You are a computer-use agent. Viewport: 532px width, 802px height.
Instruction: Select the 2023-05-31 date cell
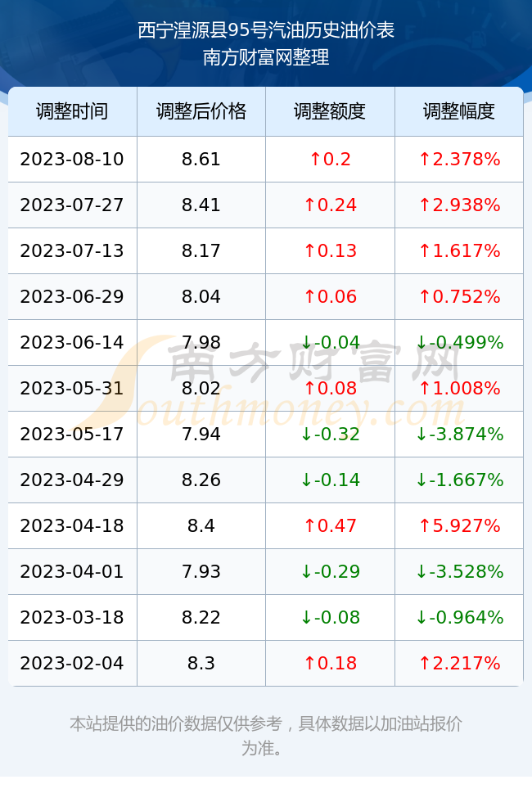(x=72, y=388)
